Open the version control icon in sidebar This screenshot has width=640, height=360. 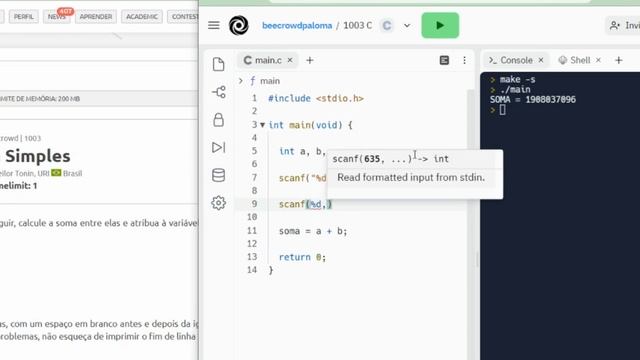click(219, 92)
